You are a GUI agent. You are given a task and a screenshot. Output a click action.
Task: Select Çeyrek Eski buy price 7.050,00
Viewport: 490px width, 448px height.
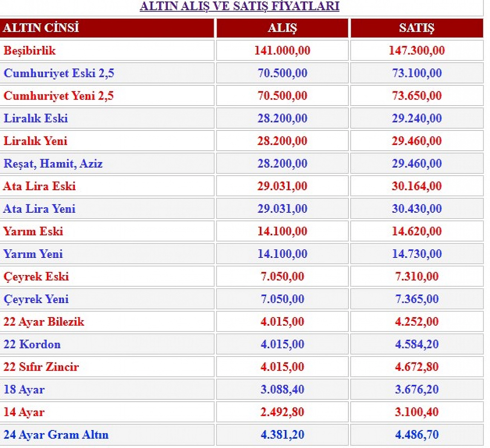click(x=283, y=276)
